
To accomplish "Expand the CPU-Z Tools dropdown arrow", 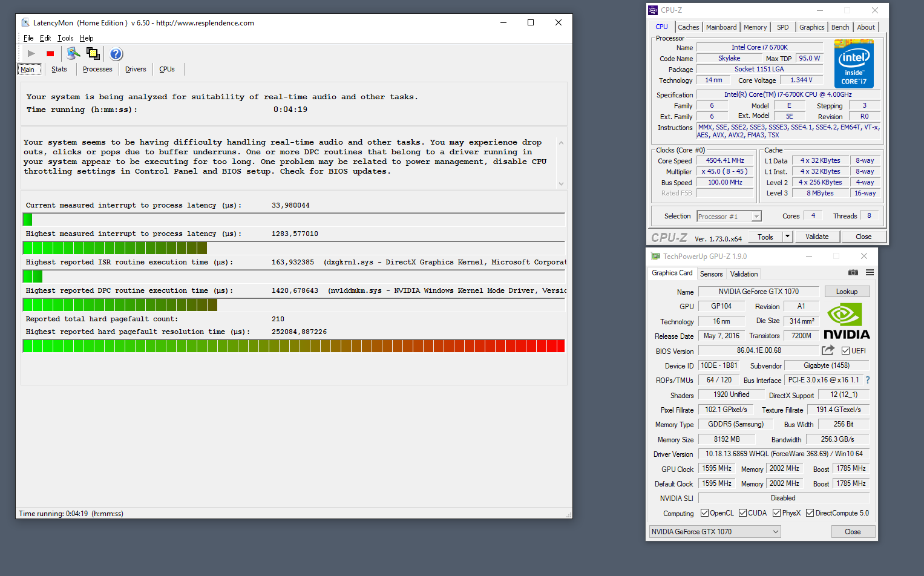I will tap(787, 237).
